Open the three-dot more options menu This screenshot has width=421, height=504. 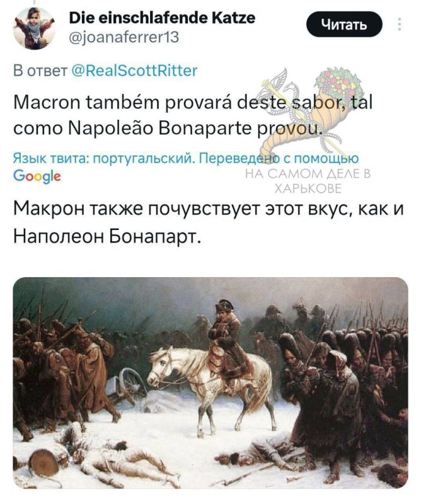point(400,24)
